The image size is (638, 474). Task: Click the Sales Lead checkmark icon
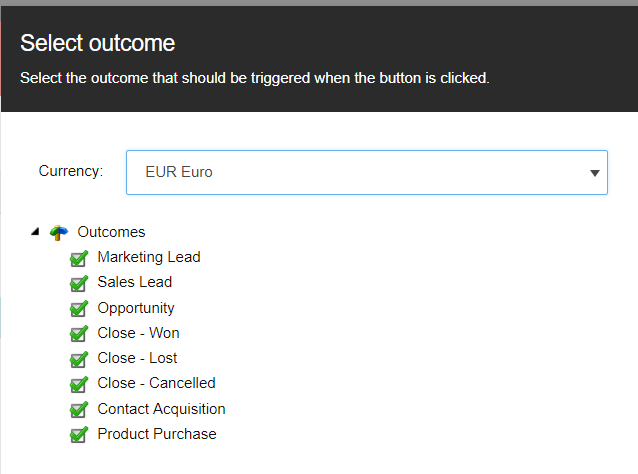click(79, 283)
